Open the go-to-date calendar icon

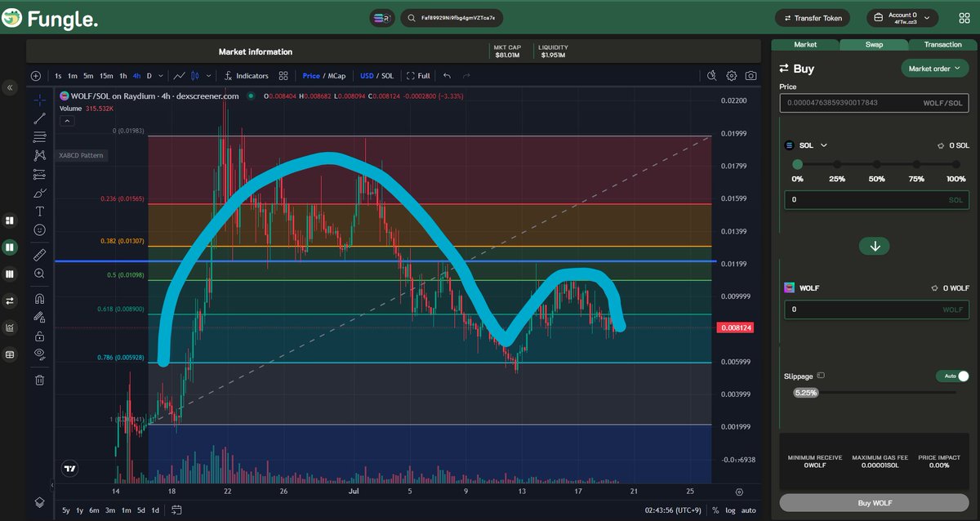coord(176,510)
